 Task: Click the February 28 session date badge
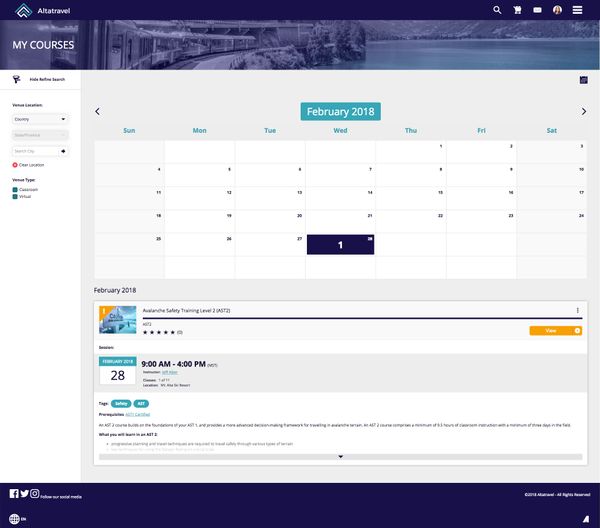click(117, 370)
